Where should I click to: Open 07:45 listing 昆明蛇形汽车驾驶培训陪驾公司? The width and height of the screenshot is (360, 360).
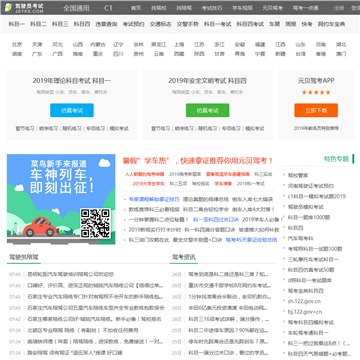pos(71,274)
